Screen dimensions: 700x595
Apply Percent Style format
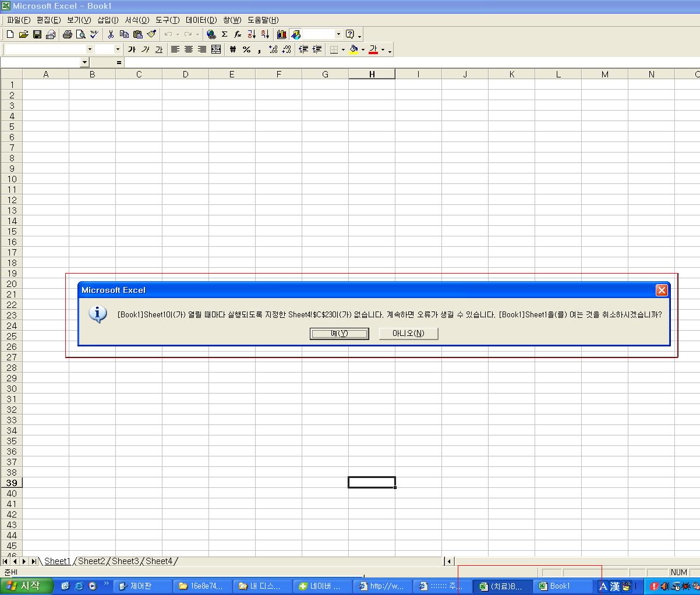click(246, 49)
